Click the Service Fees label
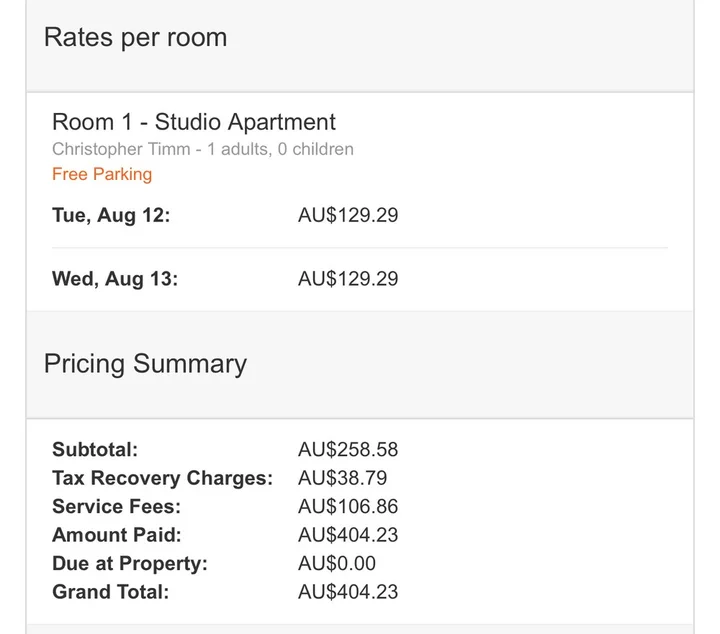The width and height of the screenshot is (720, 634). point(115,506)
